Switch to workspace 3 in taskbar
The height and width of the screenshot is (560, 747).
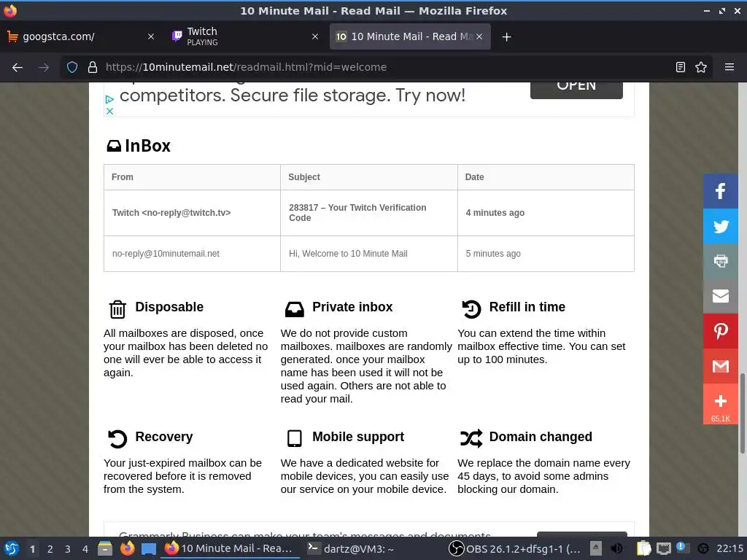[68, 549]
